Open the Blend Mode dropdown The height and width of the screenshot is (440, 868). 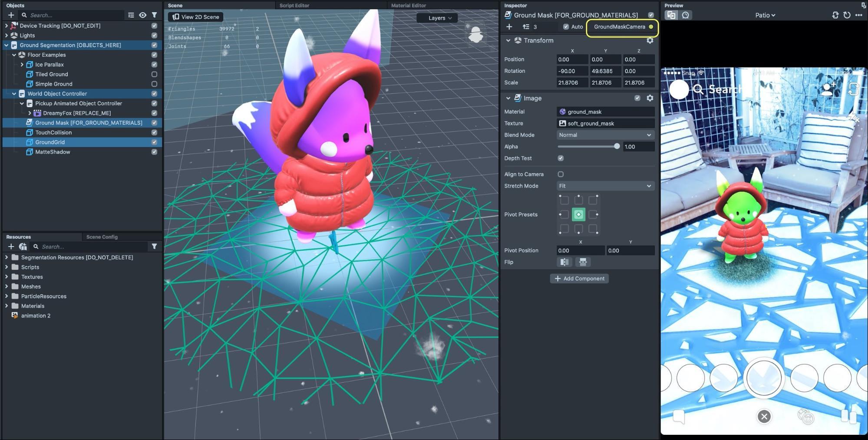point(605,135)
